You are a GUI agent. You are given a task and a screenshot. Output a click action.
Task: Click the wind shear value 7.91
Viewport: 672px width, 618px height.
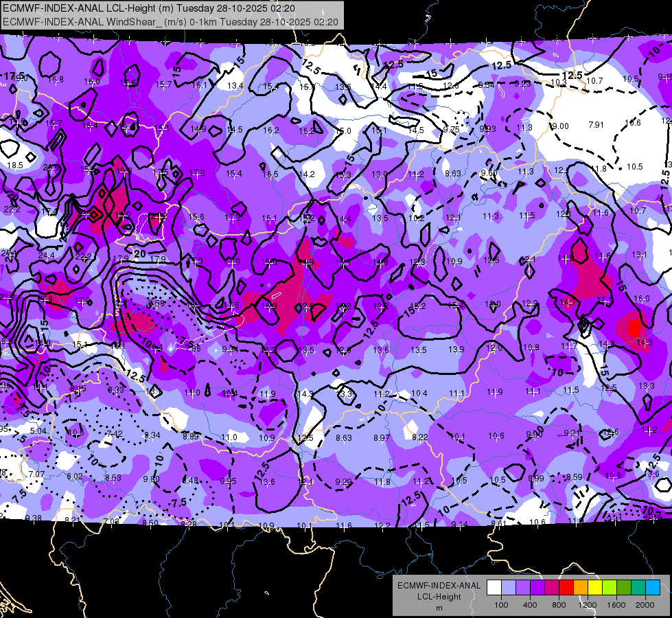pos(596,125)
